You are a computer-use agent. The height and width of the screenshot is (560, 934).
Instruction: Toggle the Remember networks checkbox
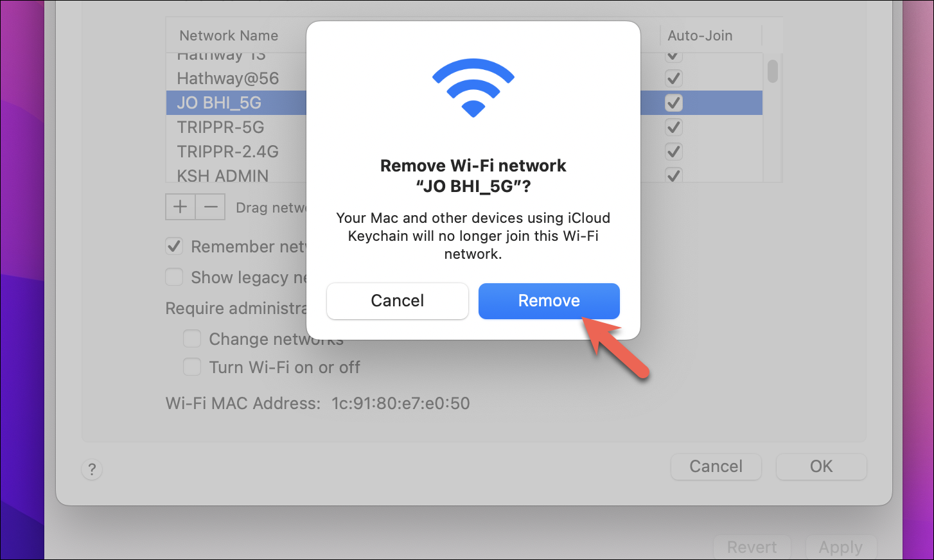coord(174,246)
